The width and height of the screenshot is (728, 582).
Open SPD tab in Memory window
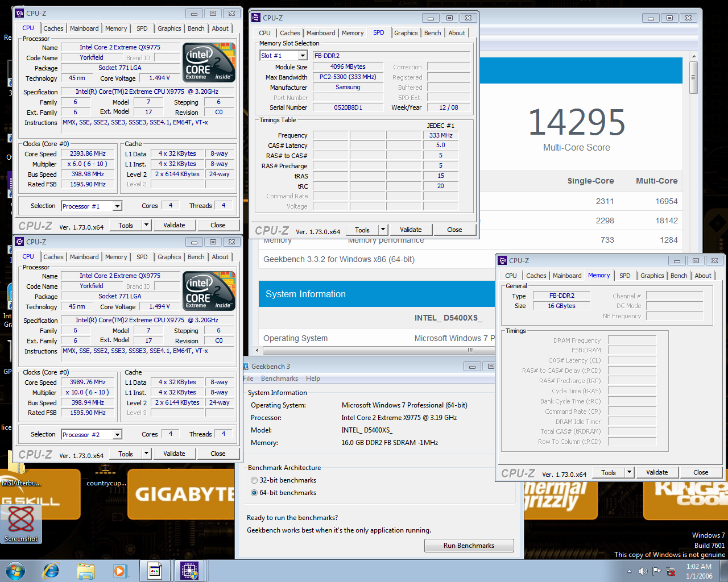(x=625, y=276)
